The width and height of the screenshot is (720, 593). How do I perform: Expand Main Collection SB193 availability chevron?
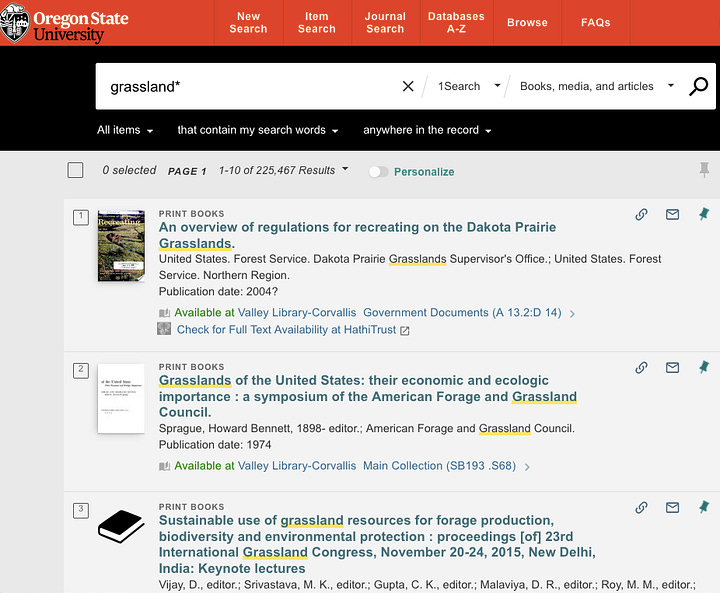[527, 467]
